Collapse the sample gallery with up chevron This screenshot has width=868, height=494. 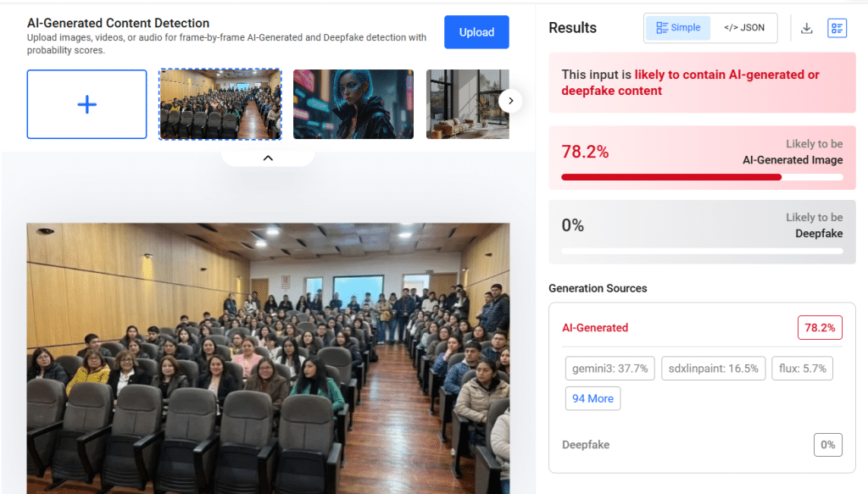click(x=268, y=158)
